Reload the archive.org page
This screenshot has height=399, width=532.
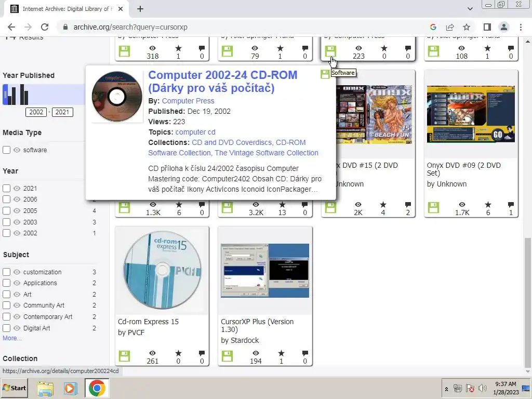[45, 27]
